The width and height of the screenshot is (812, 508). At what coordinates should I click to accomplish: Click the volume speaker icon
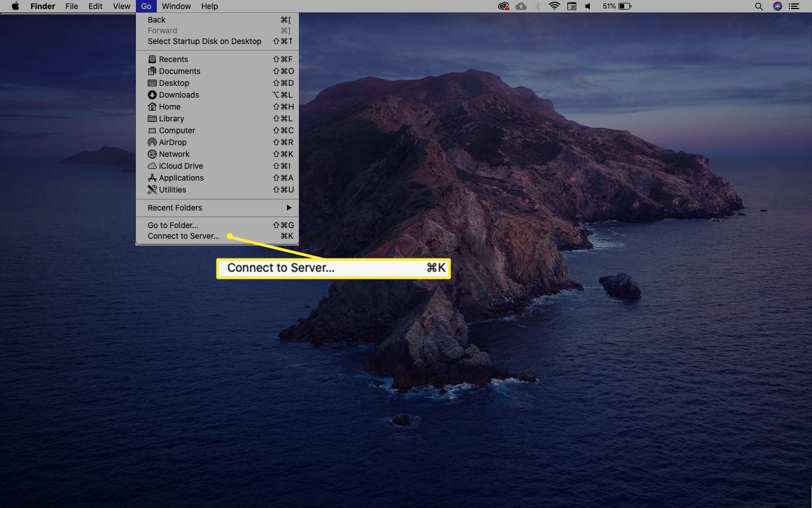(588, 6)
